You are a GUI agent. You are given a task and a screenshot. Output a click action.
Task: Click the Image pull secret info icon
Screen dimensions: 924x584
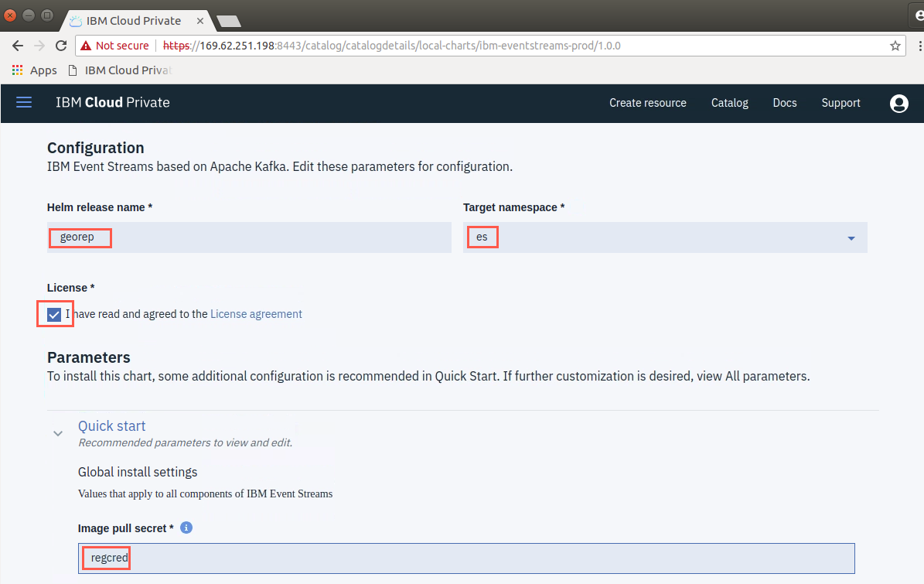point(186,528)
